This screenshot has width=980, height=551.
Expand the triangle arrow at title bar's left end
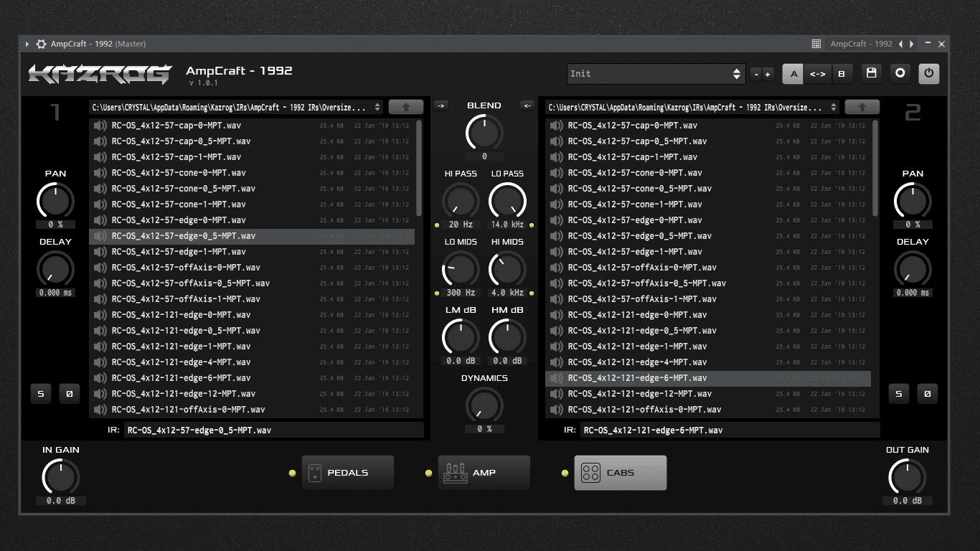click(x=27, y=44)
